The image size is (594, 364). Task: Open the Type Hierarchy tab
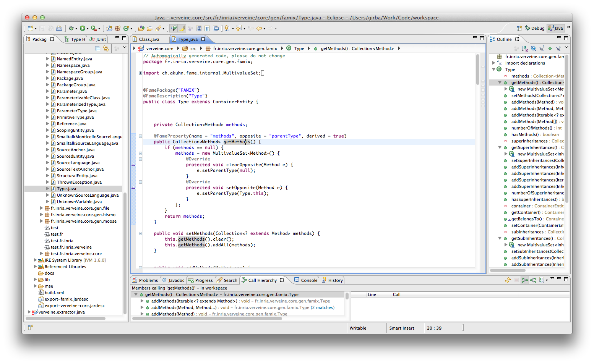75,39
